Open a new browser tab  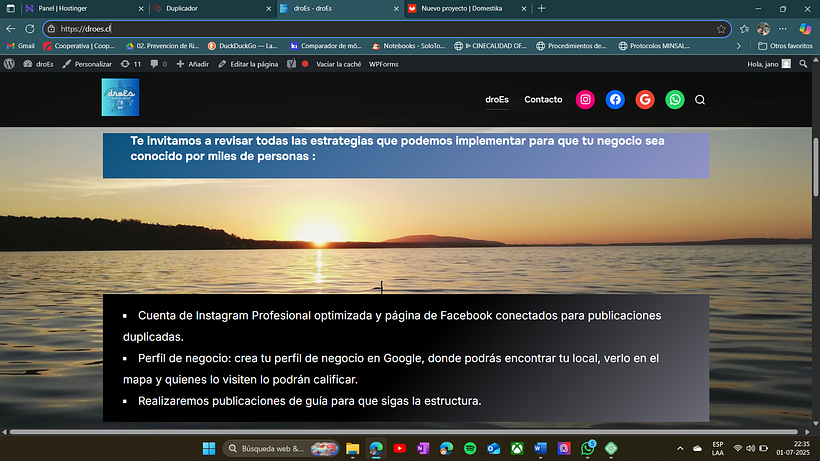coord(541,8)
